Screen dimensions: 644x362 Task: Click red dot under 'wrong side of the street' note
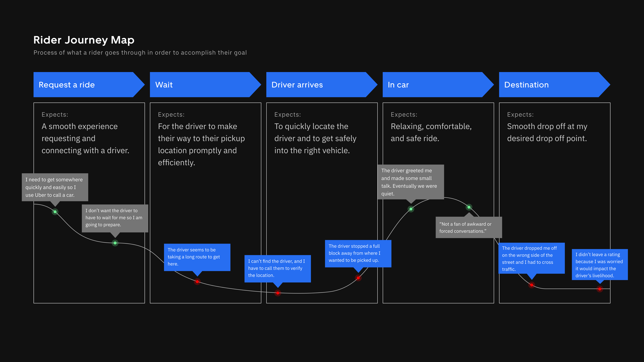pyautogui.click(x=531, y=285)
